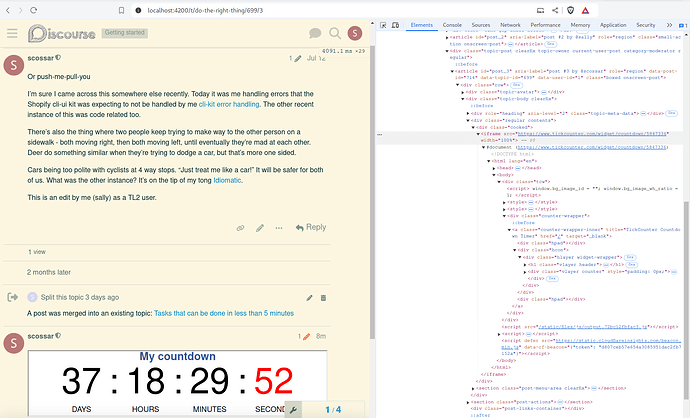Open the Brave Rewards triangle icon
This screenshot has height=418, width=690.
585,11
